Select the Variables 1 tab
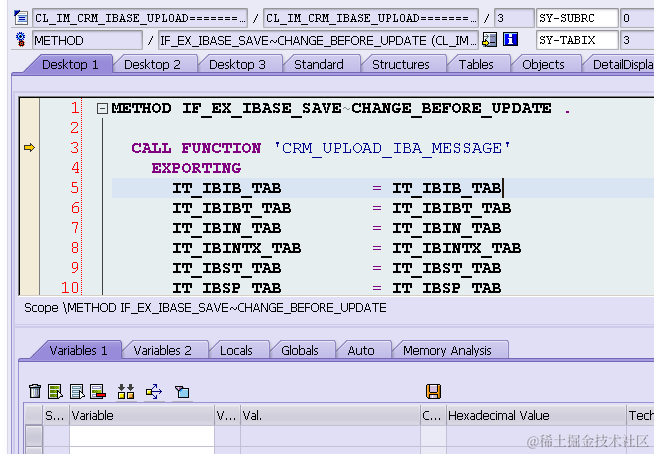Image resolution: width=654 pixels, height=454 pixels. coord(78,351)
